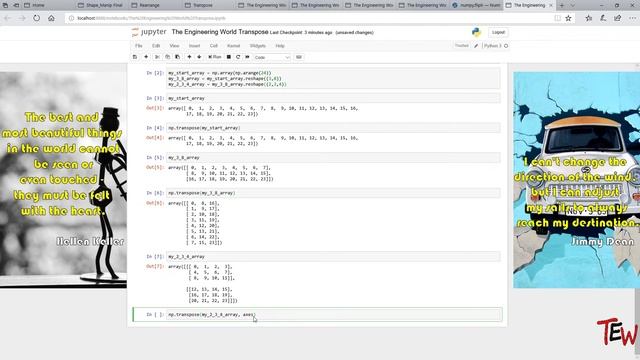
Task: Move selected cell down arrow
Action: tap(199, 57)
